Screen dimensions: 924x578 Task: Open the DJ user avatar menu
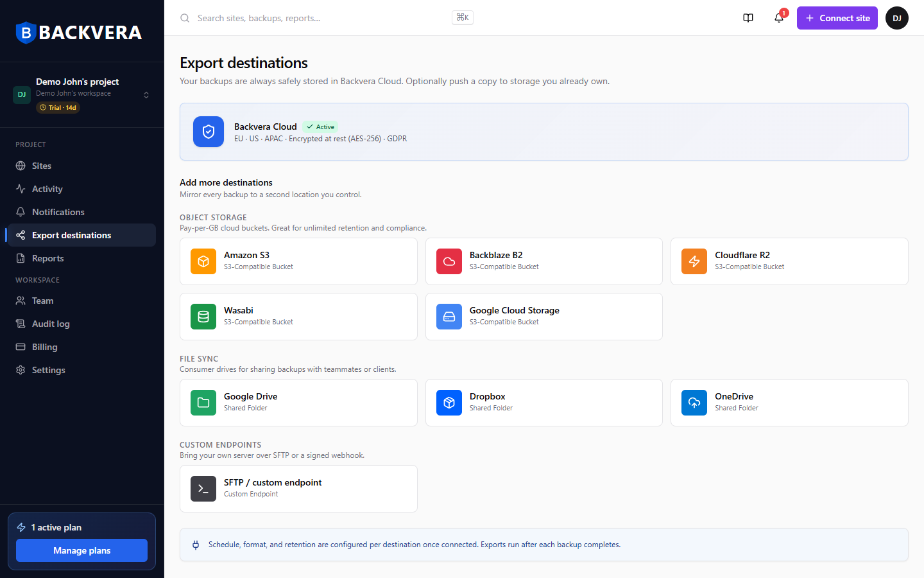tap(897, 18)
